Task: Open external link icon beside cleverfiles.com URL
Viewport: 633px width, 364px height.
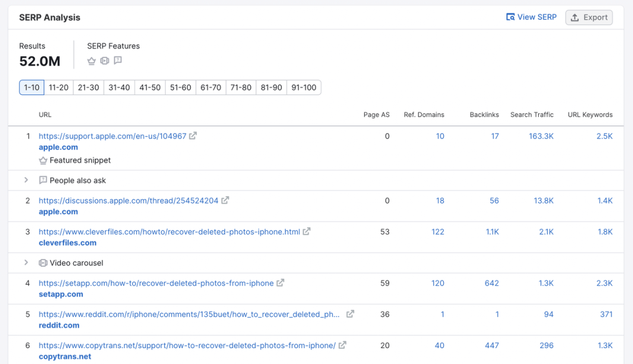Action: pyautogui.click(x=307, y=232)
